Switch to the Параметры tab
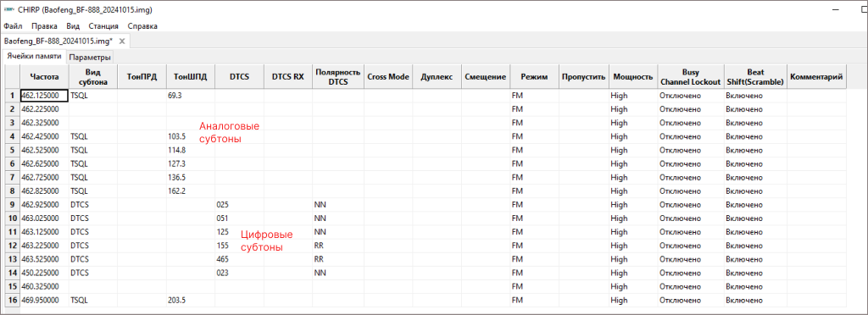 tap(90, 58)
